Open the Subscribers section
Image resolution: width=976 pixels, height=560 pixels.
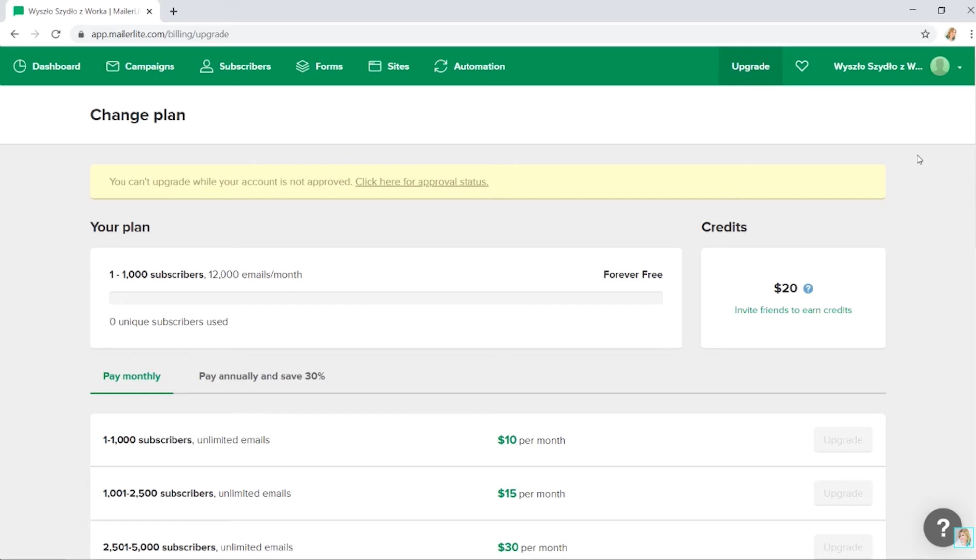click(x=235, y=66)
